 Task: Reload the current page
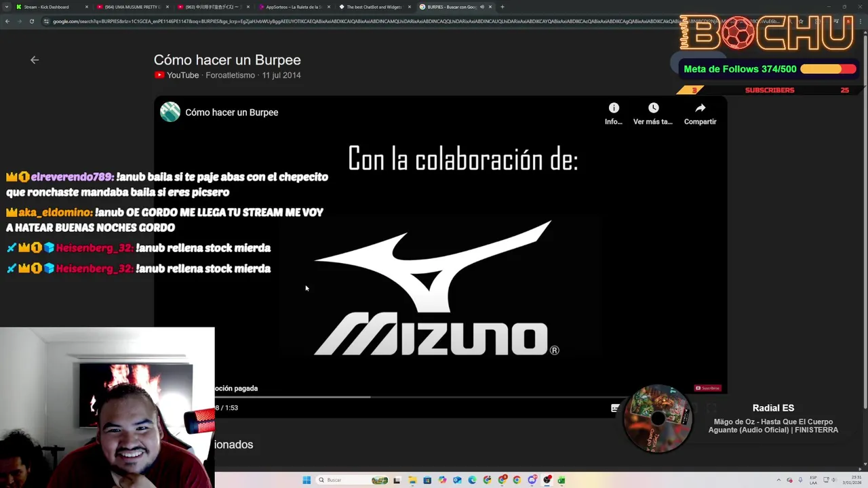click(x=32, y=21)
